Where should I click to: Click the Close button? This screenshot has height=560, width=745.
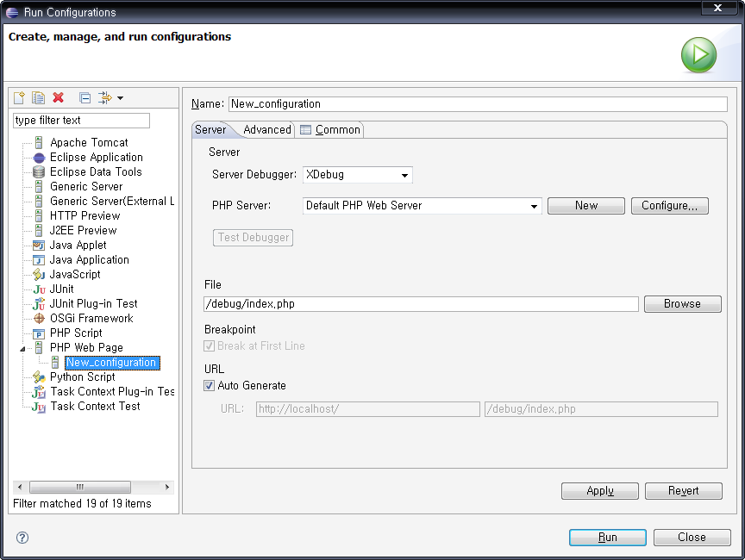click(x=692, y=538)
